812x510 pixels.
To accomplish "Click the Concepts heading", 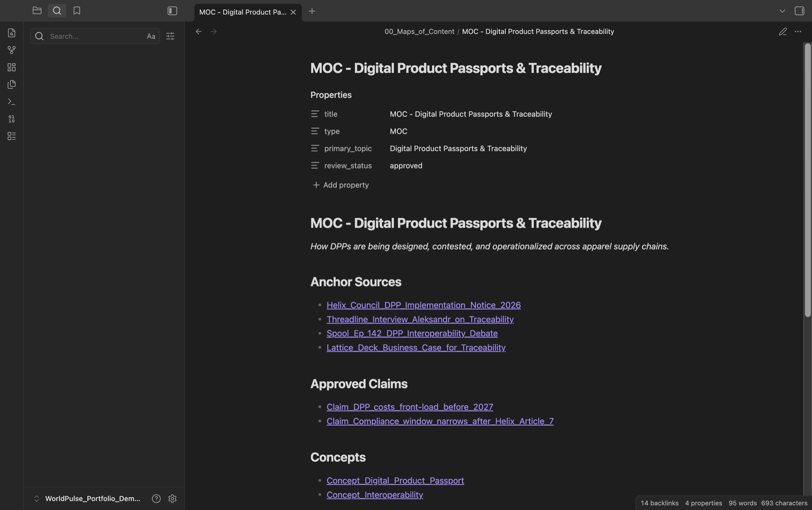I will click(338, 457).
